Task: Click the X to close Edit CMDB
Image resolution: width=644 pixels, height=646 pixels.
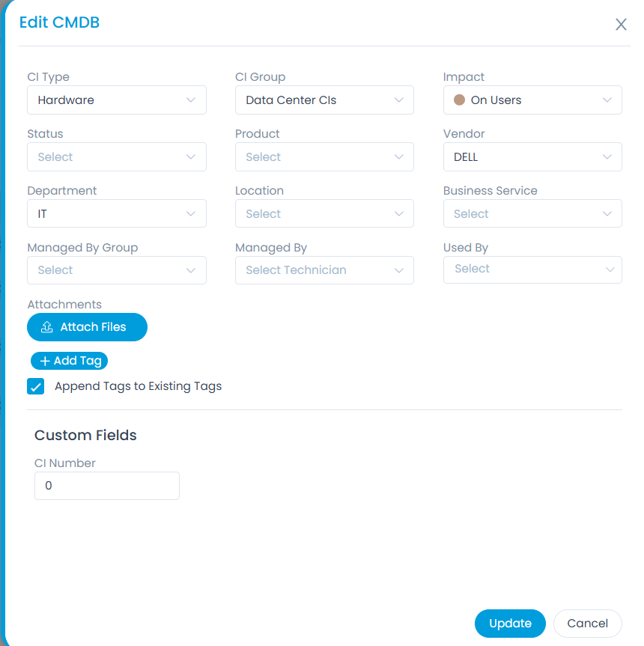Action: click(621, 24)
